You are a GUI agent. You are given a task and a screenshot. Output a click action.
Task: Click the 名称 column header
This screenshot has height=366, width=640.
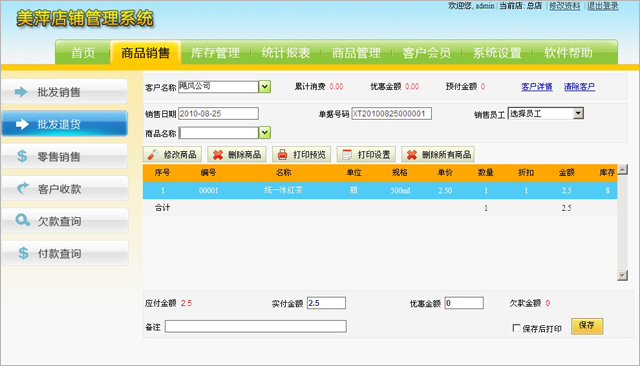coord(283,173)
